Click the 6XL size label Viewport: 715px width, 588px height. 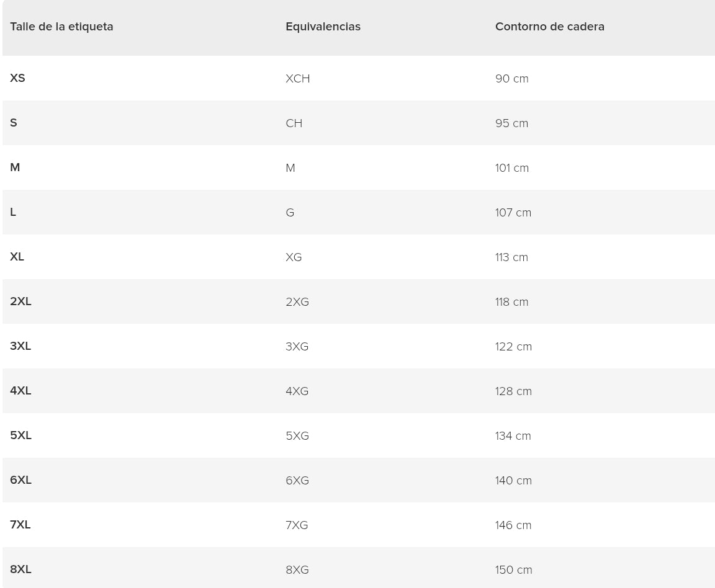(20, 480)
